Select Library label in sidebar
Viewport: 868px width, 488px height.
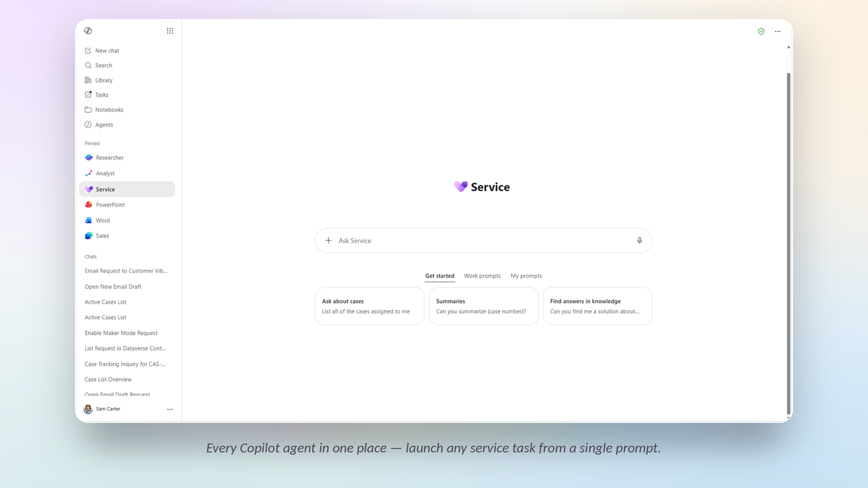pyautogui.click(x=104, y=81)
